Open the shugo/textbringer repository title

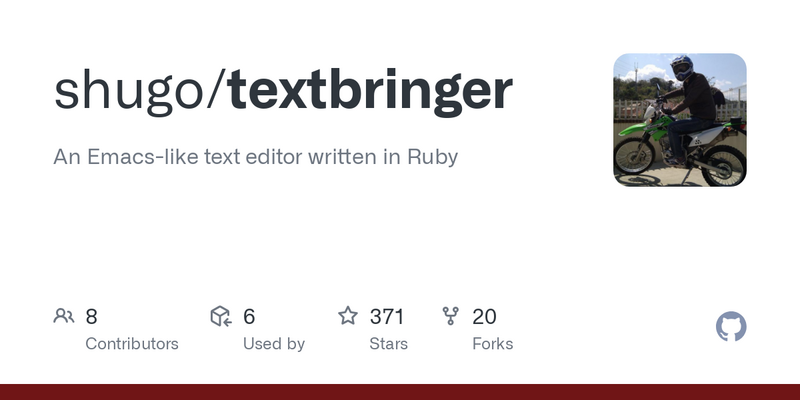click(283, 92)
